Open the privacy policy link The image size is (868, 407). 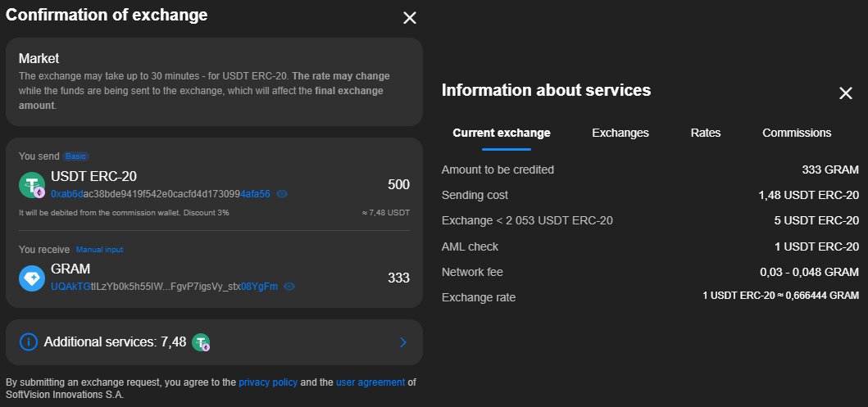click(x=268, y=382)
